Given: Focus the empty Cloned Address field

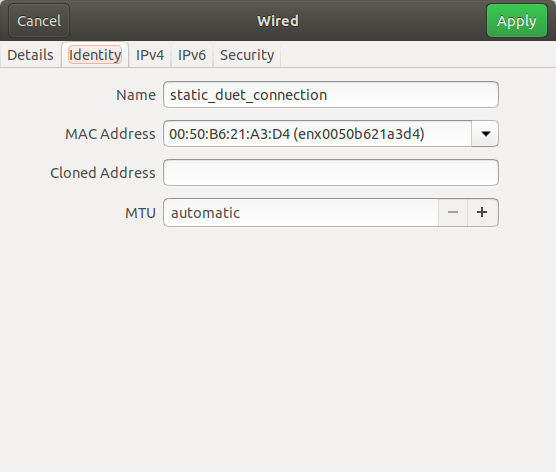Looking at the screenshot, I should click(x=331, y=173).
